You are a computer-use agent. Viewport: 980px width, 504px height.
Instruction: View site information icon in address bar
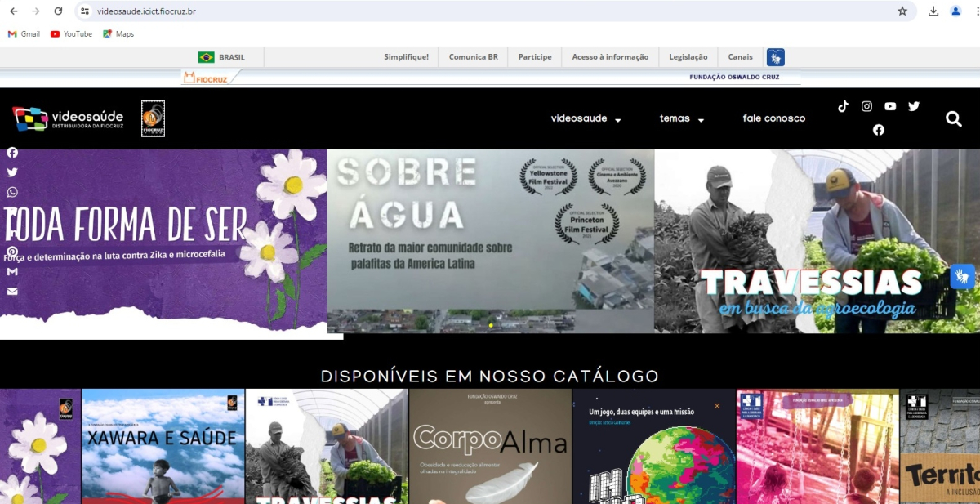tap(85, 11)
